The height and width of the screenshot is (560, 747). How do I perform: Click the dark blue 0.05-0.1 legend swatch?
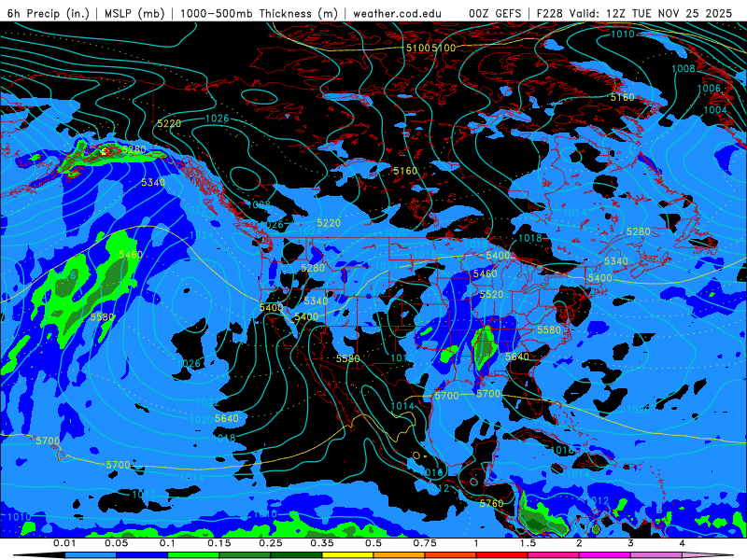tap(142, 555)
